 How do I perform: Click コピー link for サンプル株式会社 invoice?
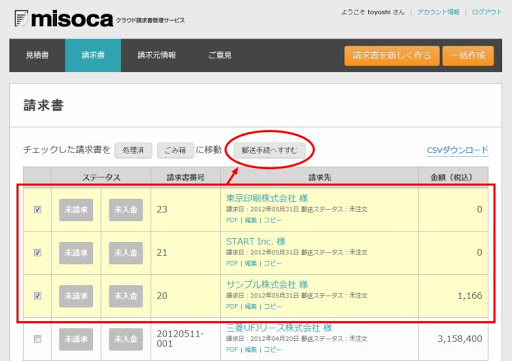[x=273, y=306]
